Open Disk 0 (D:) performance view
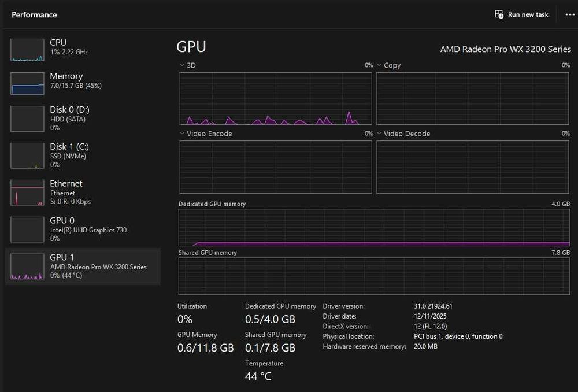 69,110
